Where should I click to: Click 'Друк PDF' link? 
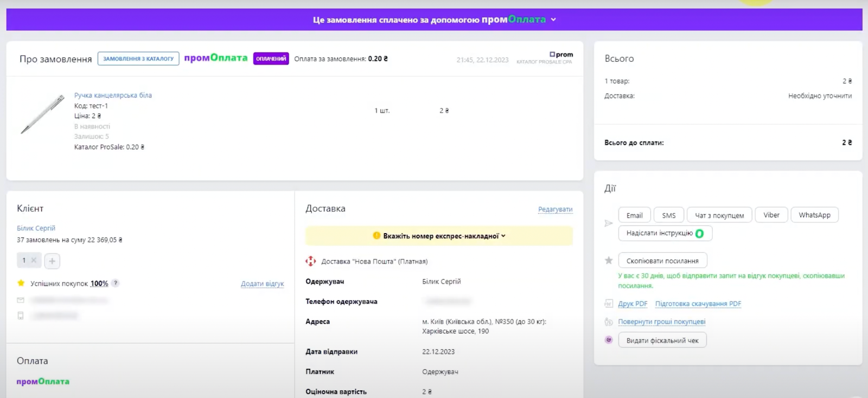pyautogui.click(x=633, y=304)
